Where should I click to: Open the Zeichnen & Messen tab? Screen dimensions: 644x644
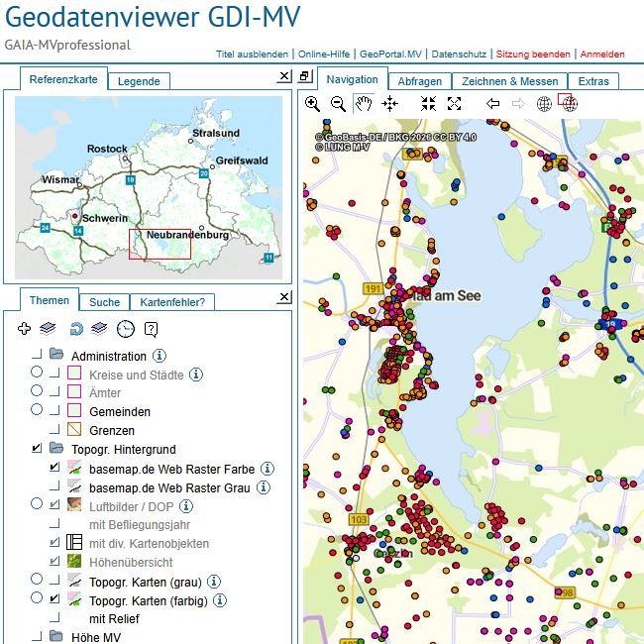point(509,81)
